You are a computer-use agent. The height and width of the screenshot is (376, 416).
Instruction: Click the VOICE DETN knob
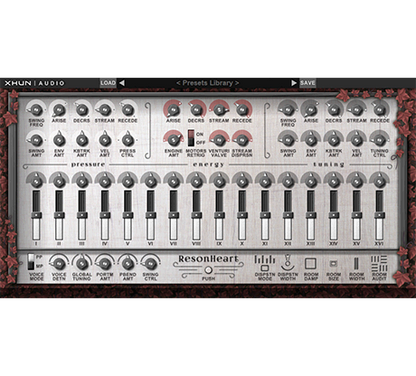pyautogui.click(x=59, y=263)
